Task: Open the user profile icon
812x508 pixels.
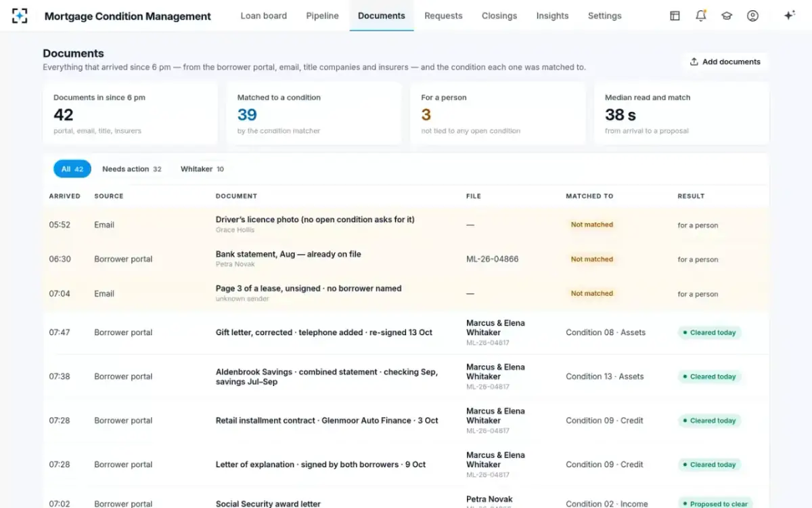Action: 752,16
